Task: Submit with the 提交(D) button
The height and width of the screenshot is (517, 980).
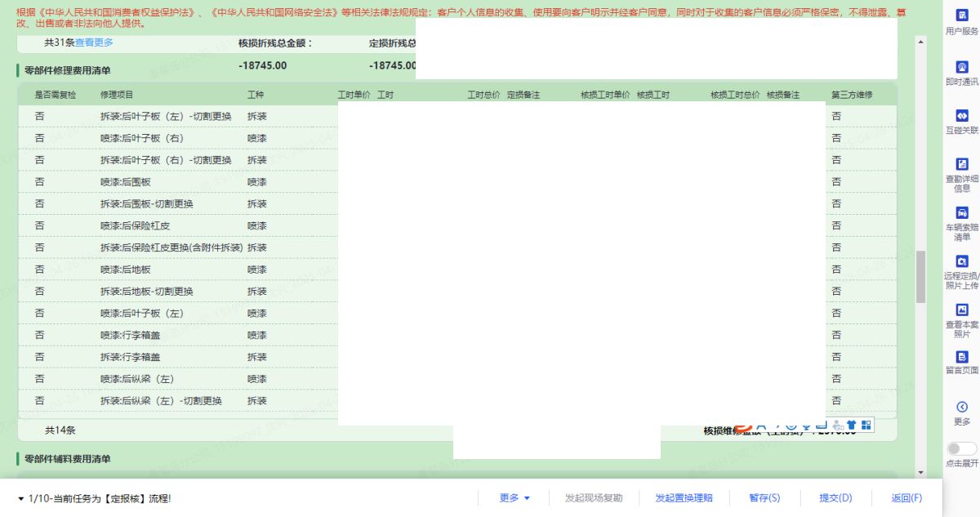Action: [835, 498]
